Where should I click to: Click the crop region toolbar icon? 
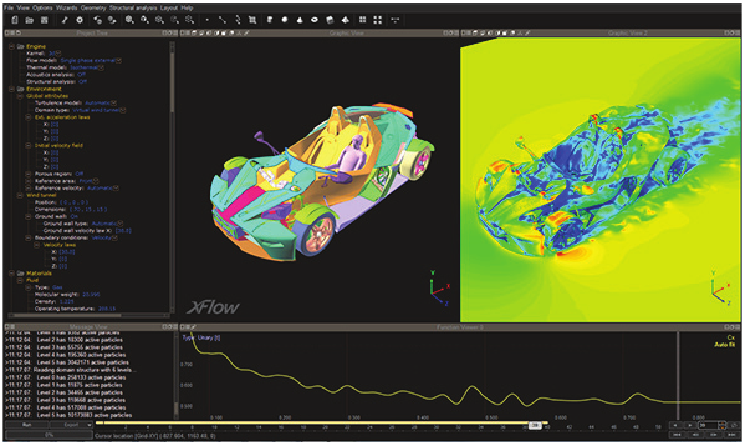252,20
